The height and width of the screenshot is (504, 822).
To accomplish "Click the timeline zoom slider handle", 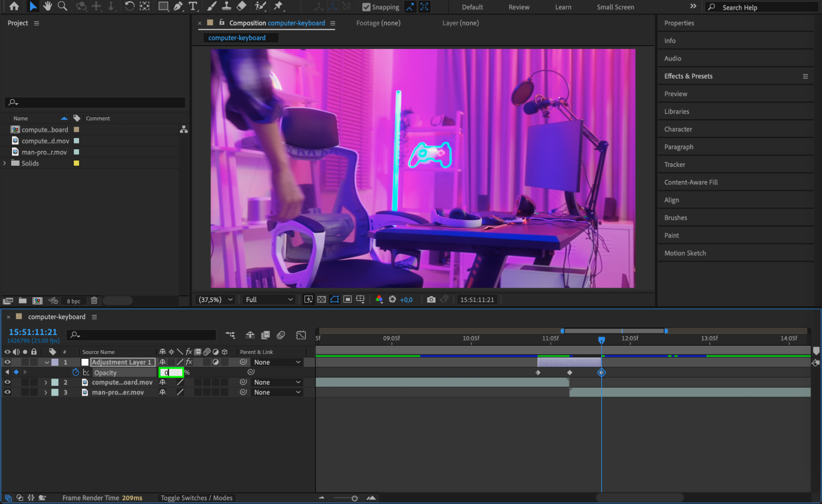I will coord(354,498).
